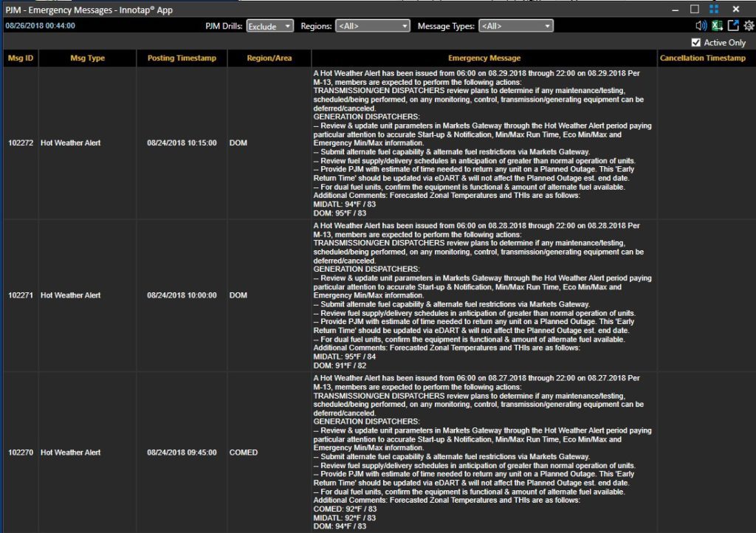Toggle the sound alert speaker icon
The width and height of the screenshot is (756, 533).
pos(701,26)
